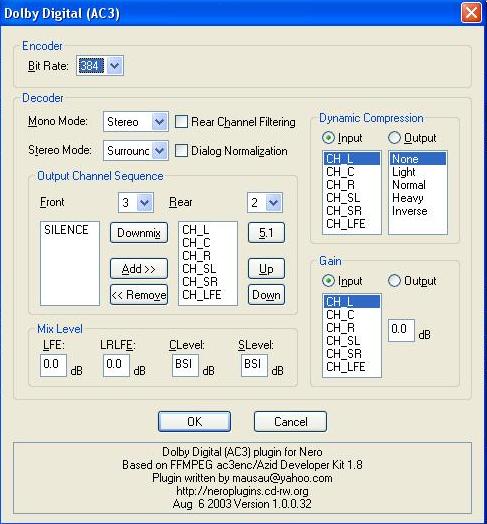Select CH_SL in Gain channel list
Image resolution: width=487 pixels, height=524 pixels.
pos(352,341)
